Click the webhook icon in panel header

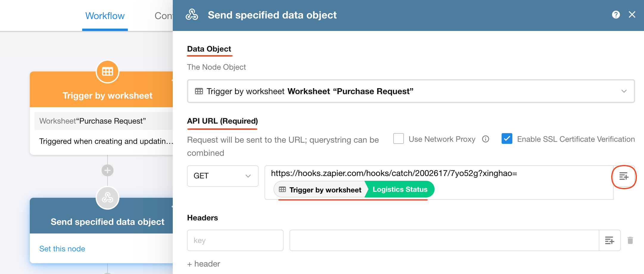click(x=192, y=15)
